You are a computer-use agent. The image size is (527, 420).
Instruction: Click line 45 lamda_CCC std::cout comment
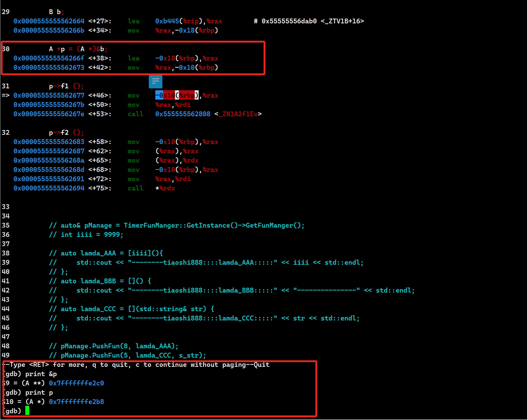click(204, 318)
